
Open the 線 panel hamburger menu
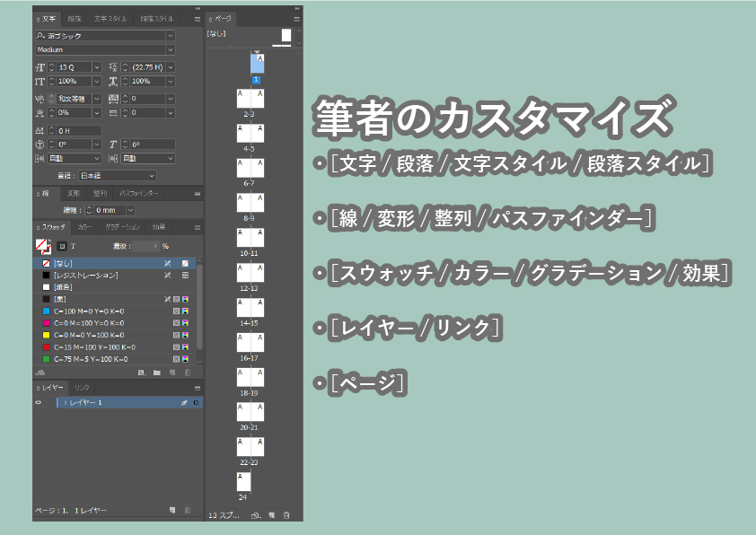(198, 194)
